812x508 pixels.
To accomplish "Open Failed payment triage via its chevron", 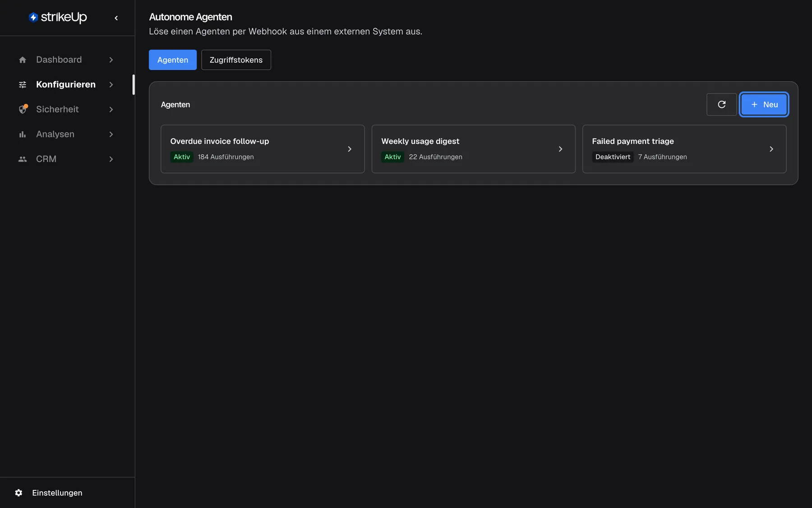I will (x=771, y=149).
